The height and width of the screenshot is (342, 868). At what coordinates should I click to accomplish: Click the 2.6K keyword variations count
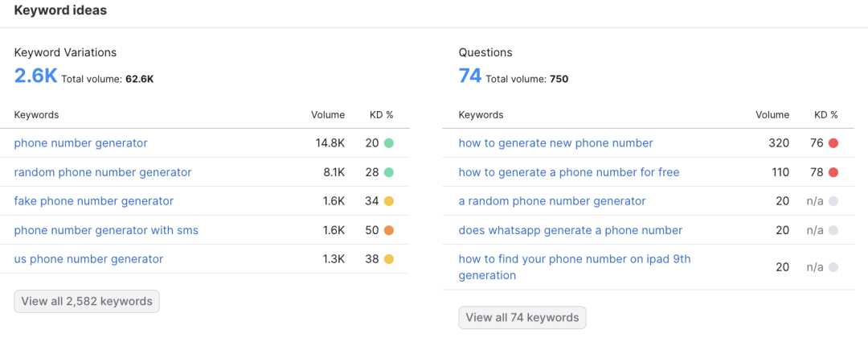[35, 76]
